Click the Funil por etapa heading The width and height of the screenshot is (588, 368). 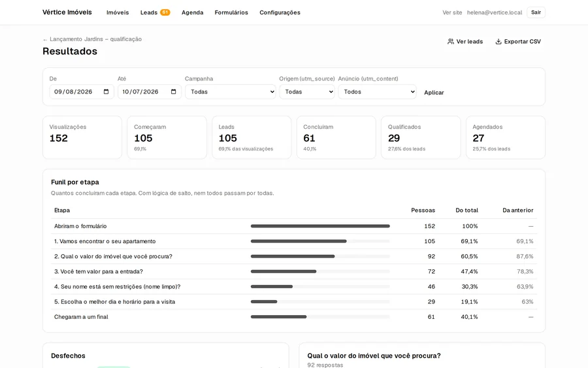click(x=75, y=182)
